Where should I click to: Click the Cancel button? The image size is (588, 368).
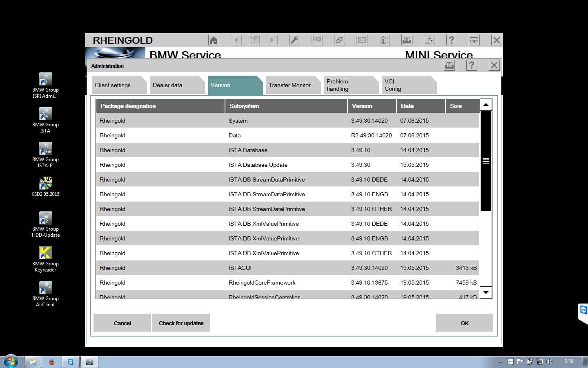pos(122,323)
